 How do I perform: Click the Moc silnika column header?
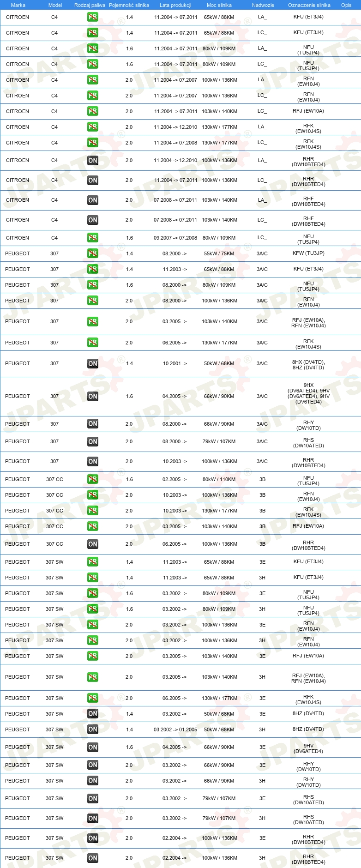point(219,5)
